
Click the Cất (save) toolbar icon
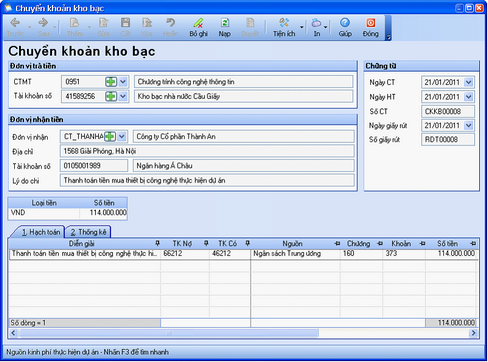(x=125, y=23)
